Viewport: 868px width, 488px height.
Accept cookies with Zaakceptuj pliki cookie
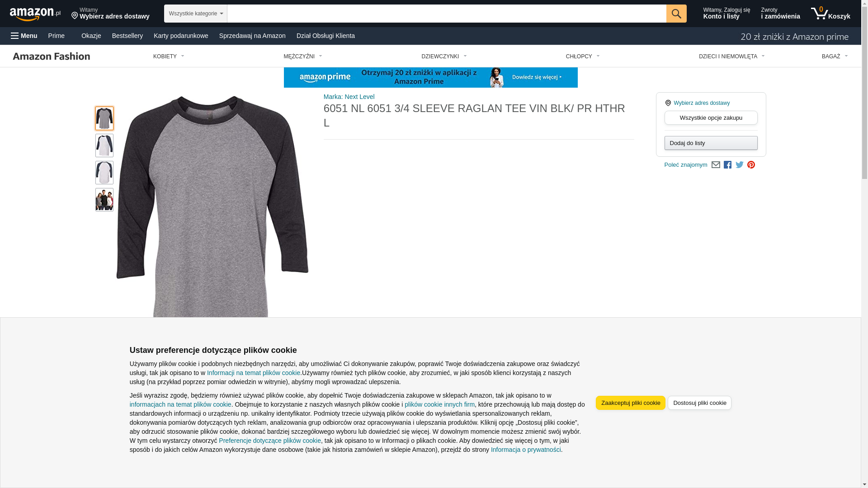coord(630,403)
